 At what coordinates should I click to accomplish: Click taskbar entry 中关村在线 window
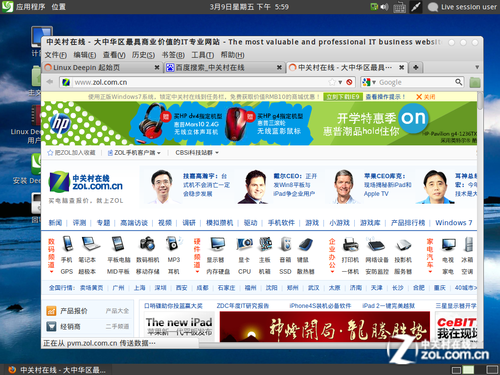coord(57,370)
